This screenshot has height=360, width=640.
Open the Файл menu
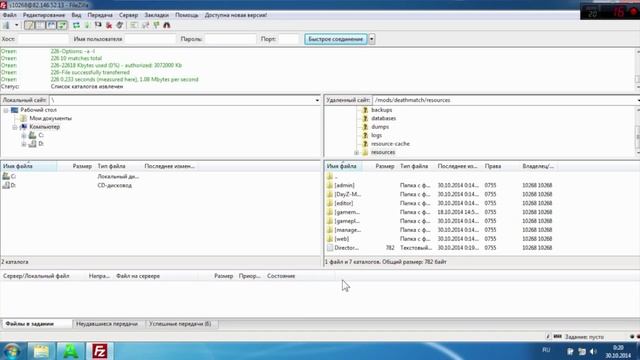click(9, 15)
